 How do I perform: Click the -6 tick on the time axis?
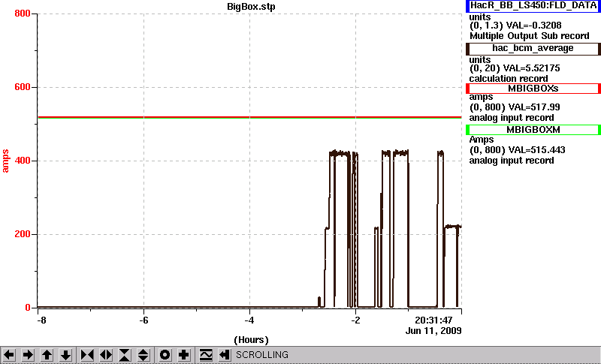click(143, 320)
